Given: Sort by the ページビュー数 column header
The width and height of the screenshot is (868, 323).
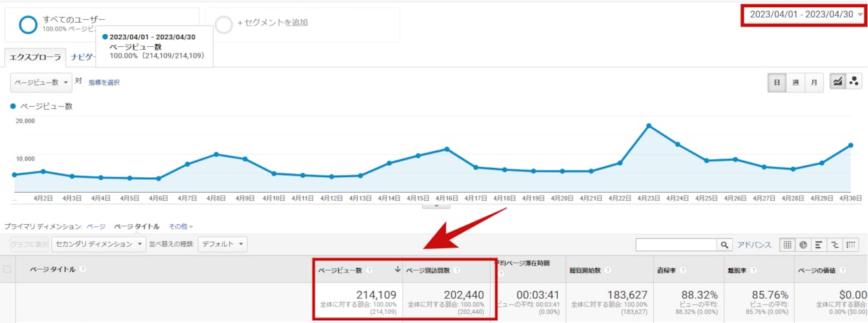Looking at the screenshot, I should click(340, 270).
